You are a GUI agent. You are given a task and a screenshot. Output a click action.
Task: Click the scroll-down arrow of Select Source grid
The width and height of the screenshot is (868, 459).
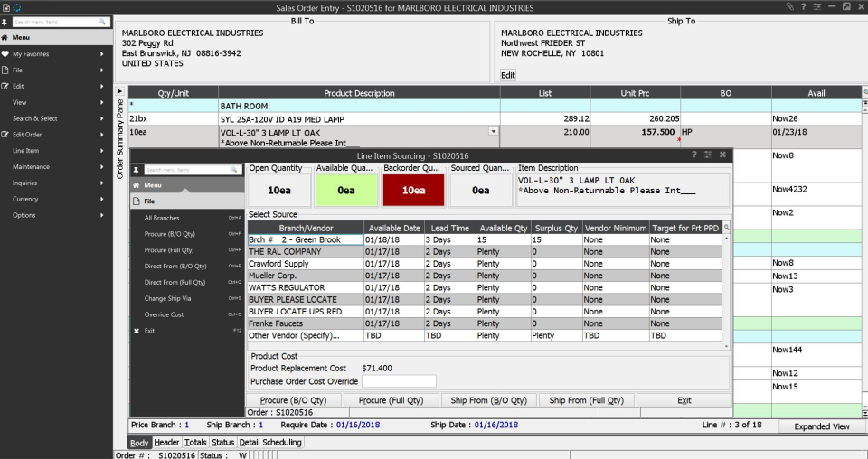point(726,346)
